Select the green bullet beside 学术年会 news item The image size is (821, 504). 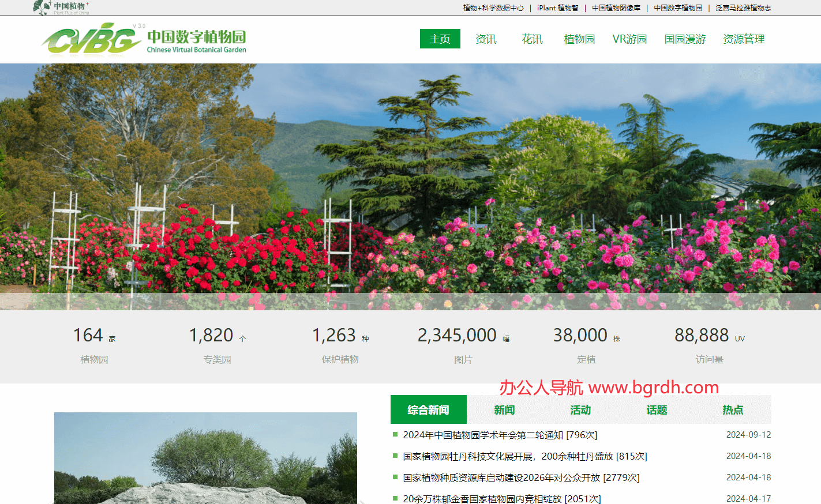coord(395,435)
